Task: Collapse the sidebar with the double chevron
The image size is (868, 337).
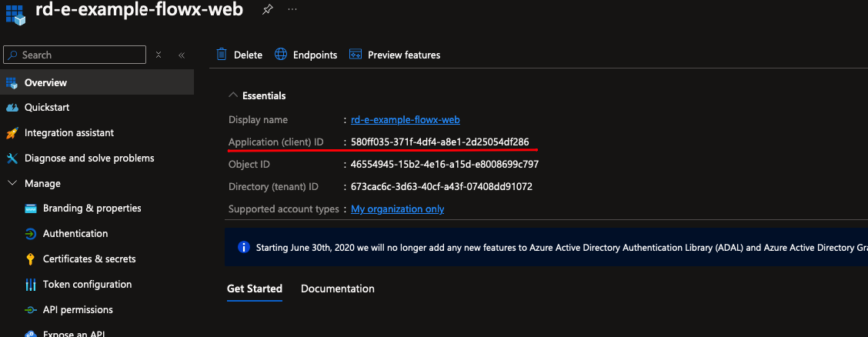Action: point(182,55)
